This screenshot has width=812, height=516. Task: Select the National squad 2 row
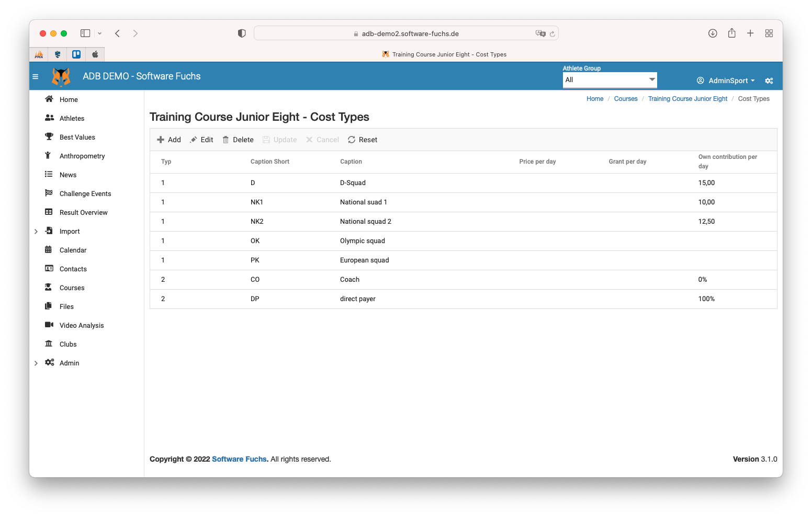coord(463,222)
